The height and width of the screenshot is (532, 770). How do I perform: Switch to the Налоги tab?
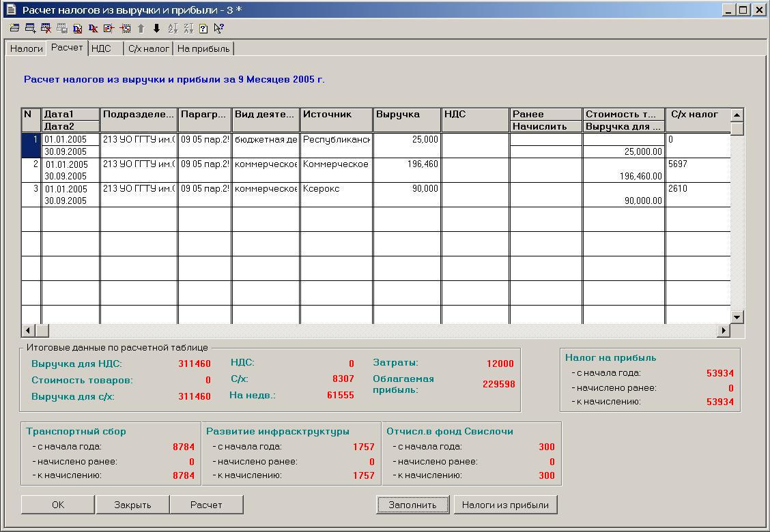[x=27, y=48]
